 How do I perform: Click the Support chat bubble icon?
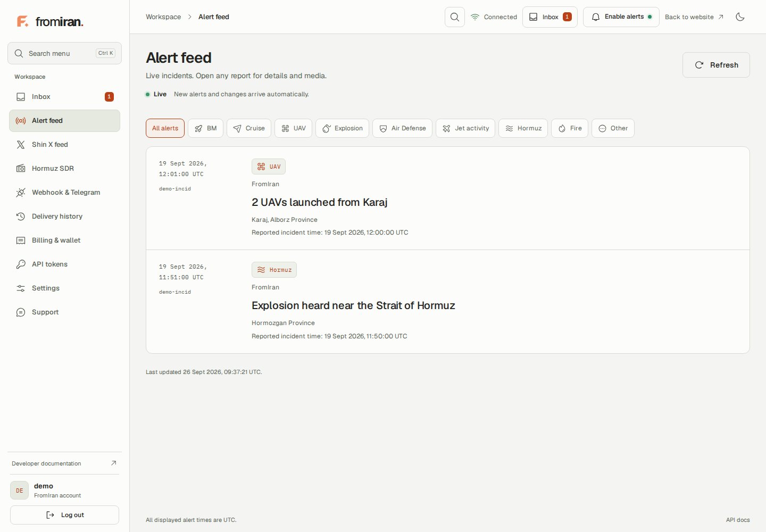(x=21, y=312)
